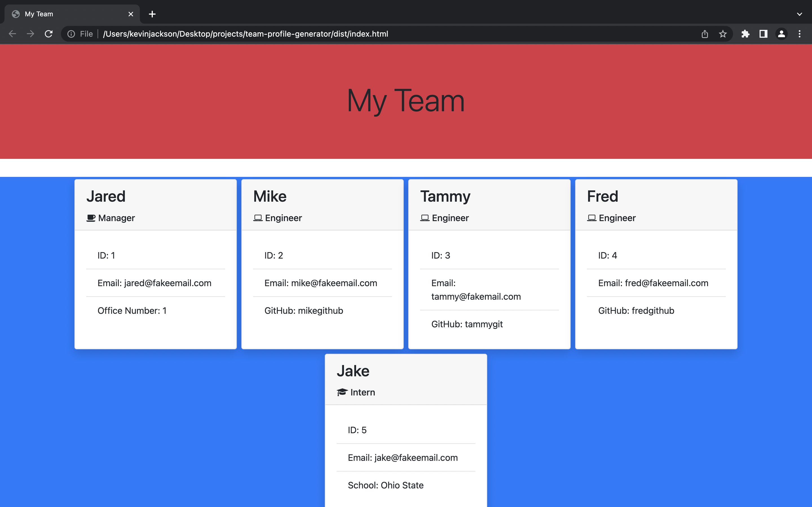Click the browser profile avatar icon
This screenshot has height=507, width=812.
(x=782, y=34)
